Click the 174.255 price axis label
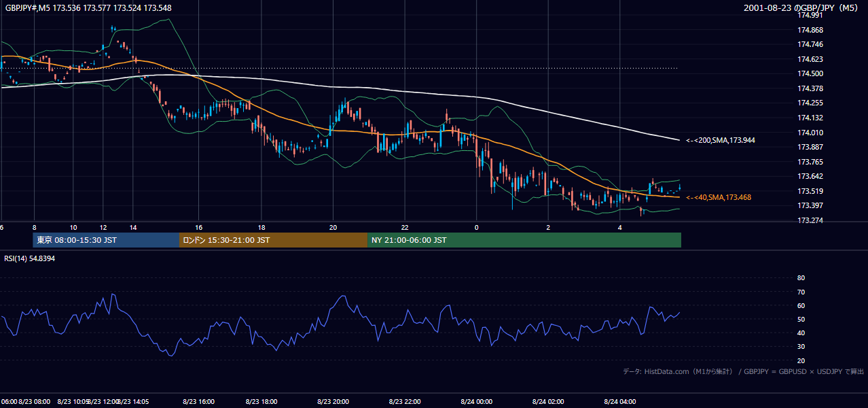This screenshot has width=868, height=408. click(810, 103)
